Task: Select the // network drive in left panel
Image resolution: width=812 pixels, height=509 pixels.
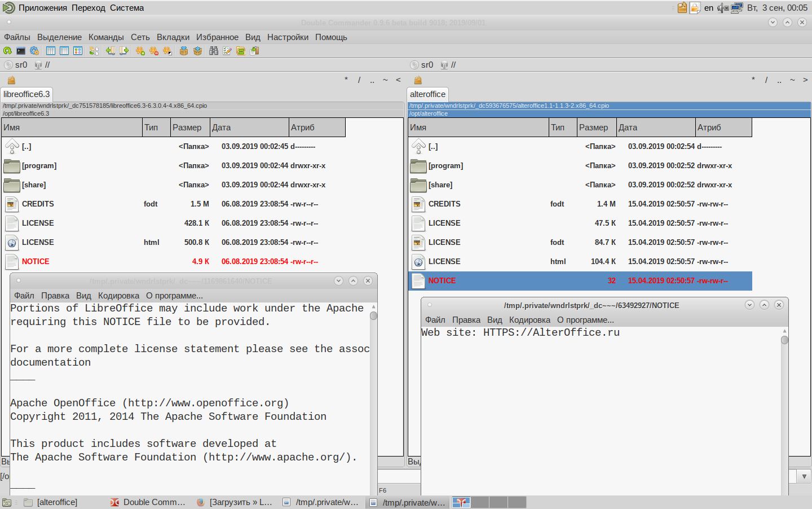Action: pos(42,65)
